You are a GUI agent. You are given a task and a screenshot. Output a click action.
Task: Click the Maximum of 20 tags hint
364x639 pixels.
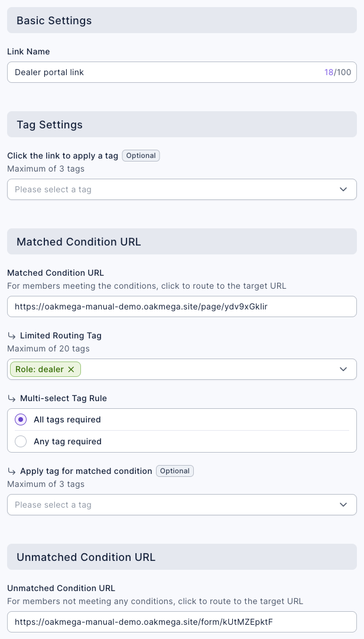(x=48, y=349)
